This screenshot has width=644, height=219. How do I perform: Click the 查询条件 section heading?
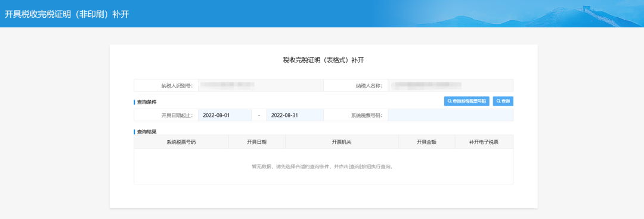point(147,102)
